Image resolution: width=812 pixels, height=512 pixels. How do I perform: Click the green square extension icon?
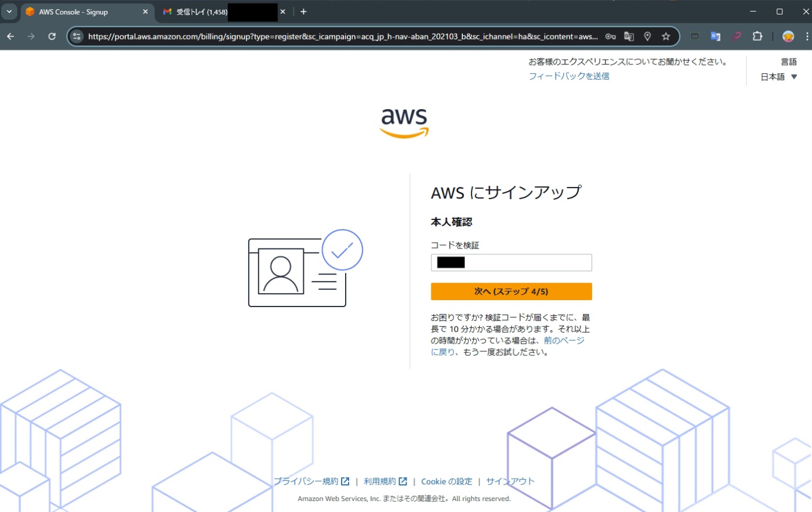pos(695,36)
